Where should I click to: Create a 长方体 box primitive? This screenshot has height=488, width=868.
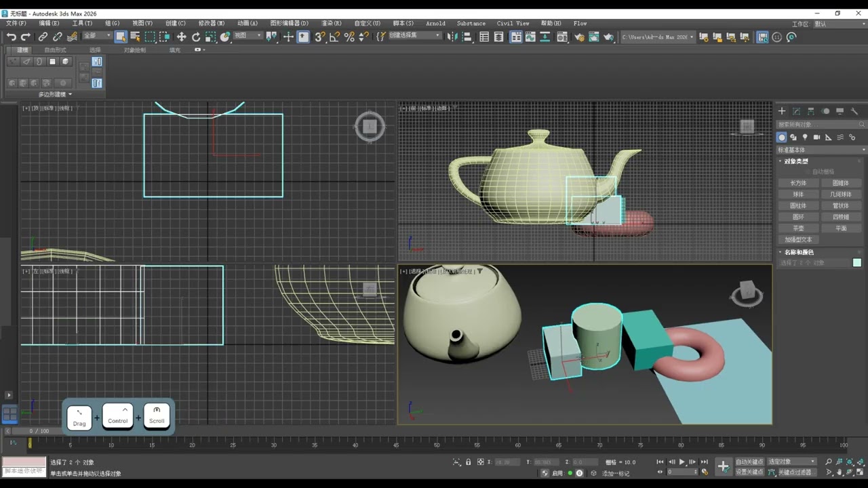798,183
